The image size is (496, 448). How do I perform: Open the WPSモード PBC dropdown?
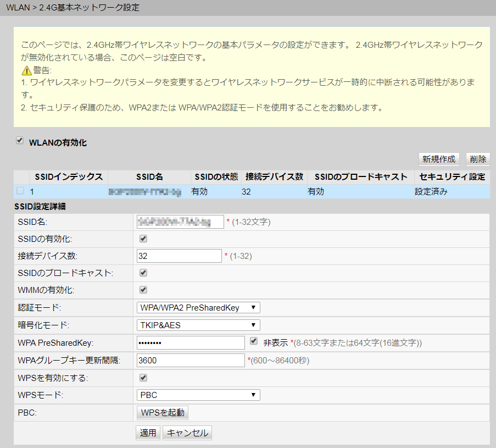coord(198,395)
